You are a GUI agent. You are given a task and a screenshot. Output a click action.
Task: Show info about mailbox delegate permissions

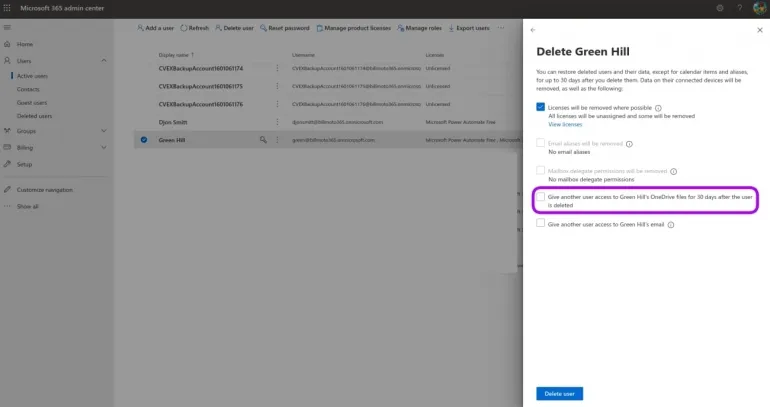[673, 171]
